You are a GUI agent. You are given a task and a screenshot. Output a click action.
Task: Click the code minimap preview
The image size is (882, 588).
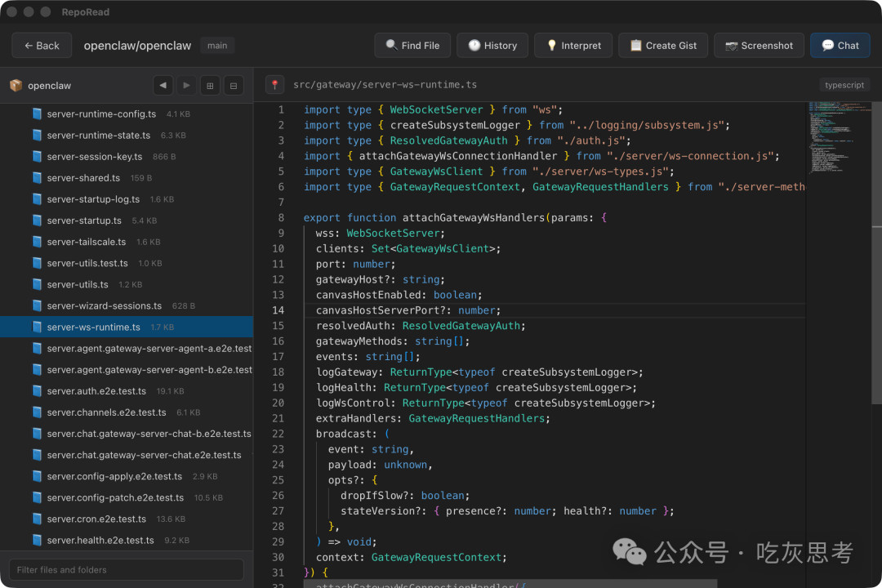tap(838, 136)
